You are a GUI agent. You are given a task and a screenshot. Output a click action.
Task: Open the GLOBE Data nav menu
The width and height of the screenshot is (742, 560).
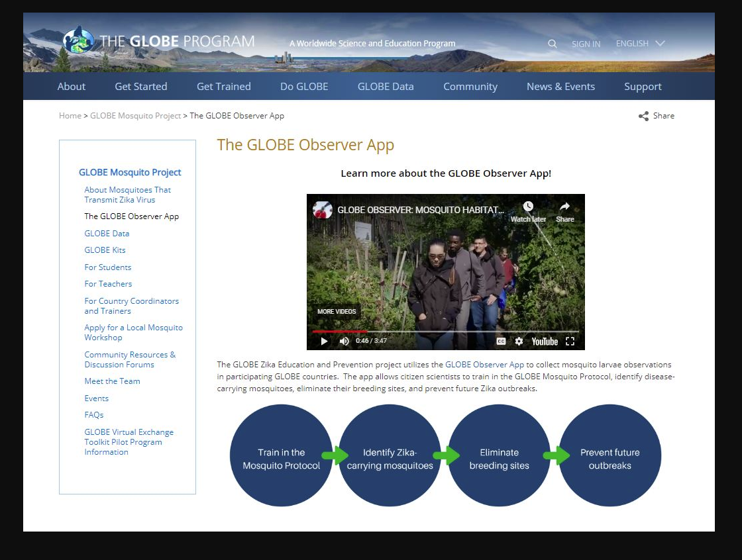[386, 87]
